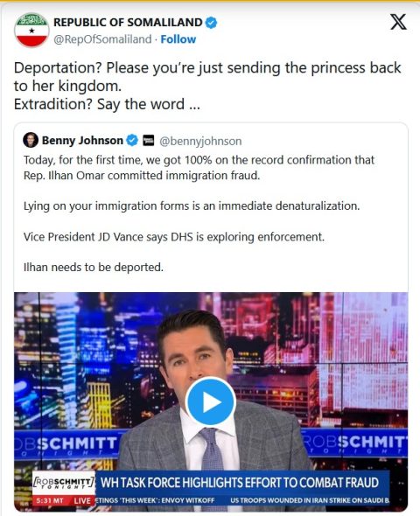Open the X logo link
Viewport: 420px width, 516px height.
[x=398, y=22]
